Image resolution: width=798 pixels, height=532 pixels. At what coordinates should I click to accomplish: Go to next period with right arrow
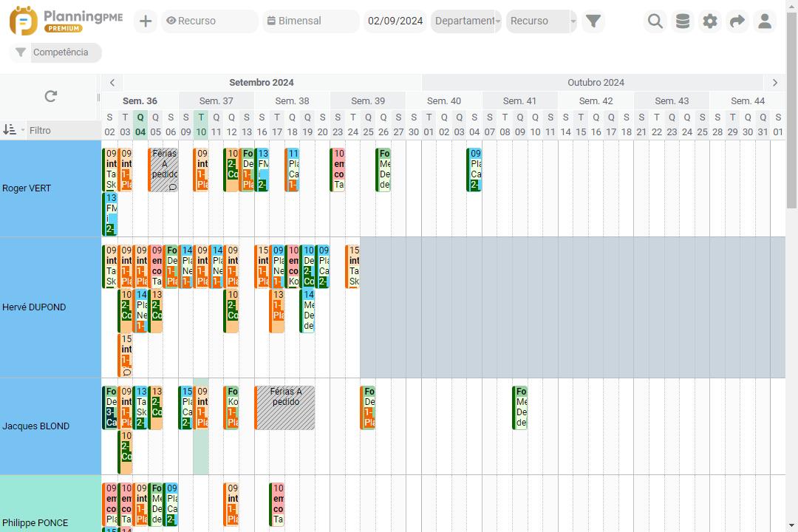point(774,83)
